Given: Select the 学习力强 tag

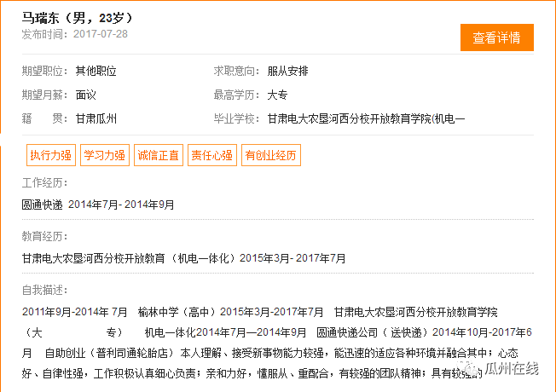Looking at the screenshot, I should [x=105, y=155].
